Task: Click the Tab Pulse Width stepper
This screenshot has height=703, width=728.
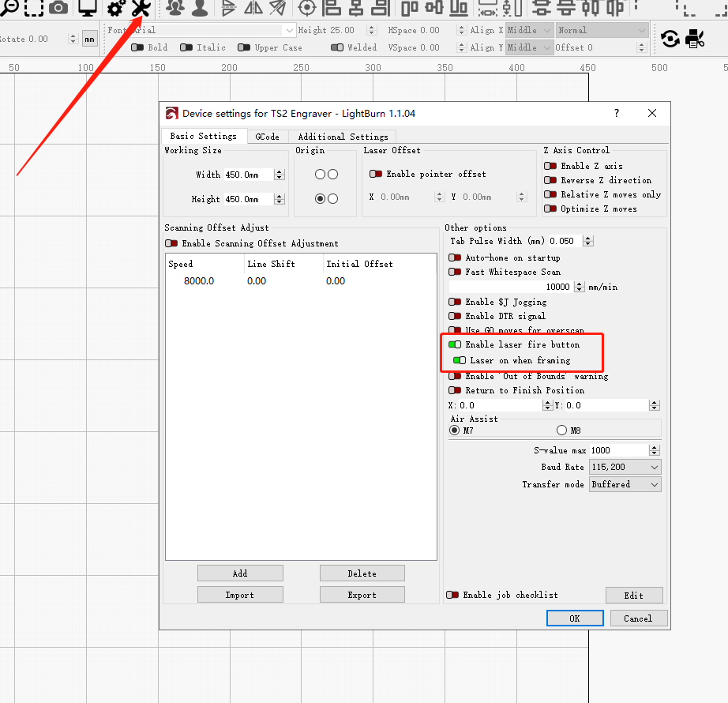Action: [x=588, y=241]
